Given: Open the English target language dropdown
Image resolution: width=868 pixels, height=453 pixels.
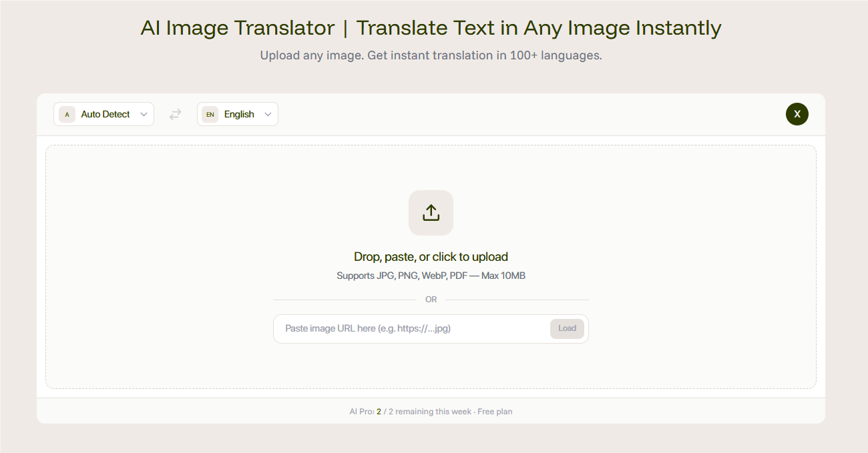Looking at the screenshot, I should (x=239, y=115).
